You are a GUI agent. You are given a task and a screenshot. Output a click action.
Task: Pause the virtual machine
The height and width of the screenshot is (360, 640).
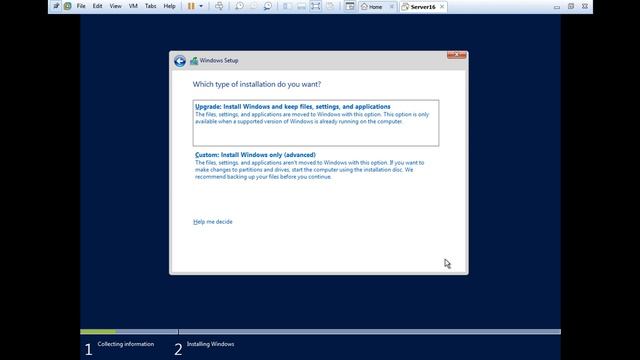191,6
